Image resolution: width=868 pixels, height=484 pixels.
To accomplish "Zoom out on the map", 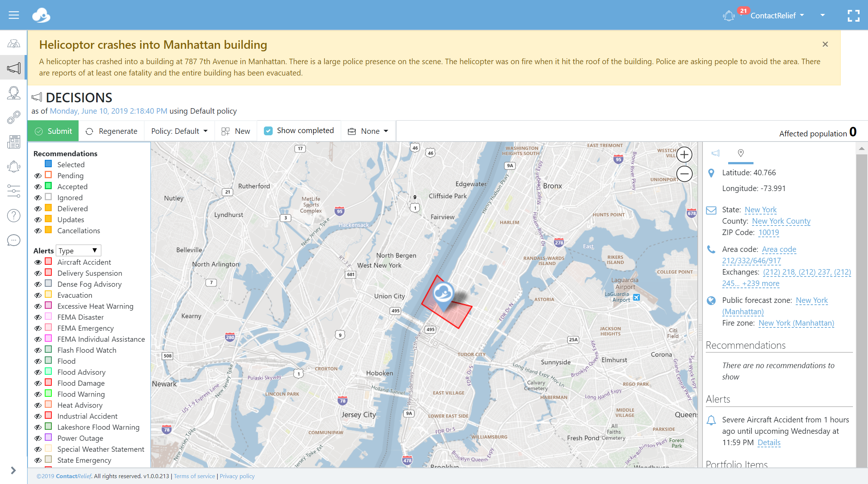I will pos(684,174).
